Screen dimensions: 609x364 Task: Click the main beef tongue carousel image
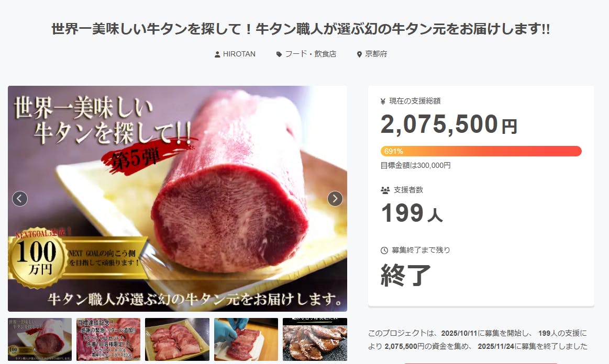click(178, 199)
